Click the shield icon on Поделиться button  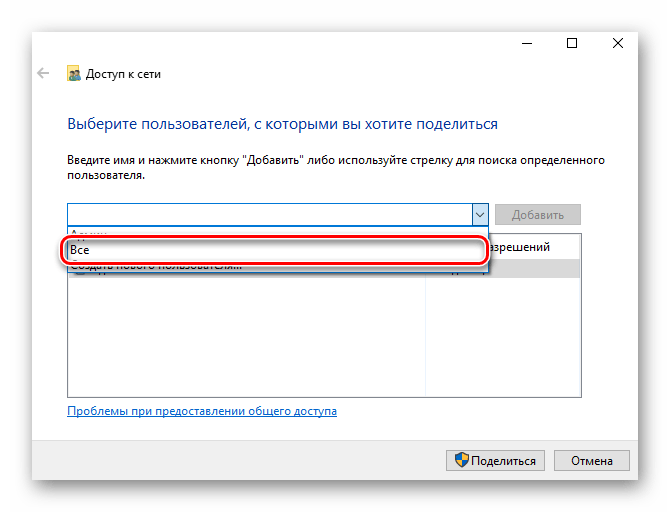[461, 460]
